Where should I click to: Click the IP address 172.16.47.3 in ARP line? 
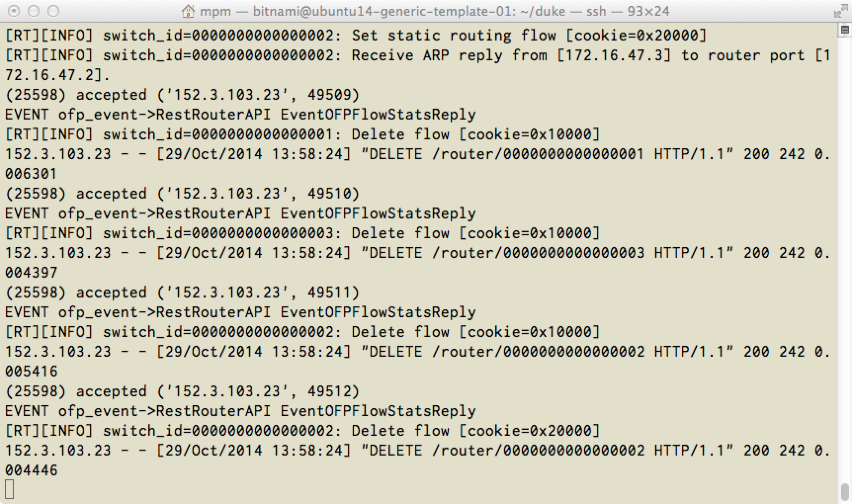pos(614,55)
